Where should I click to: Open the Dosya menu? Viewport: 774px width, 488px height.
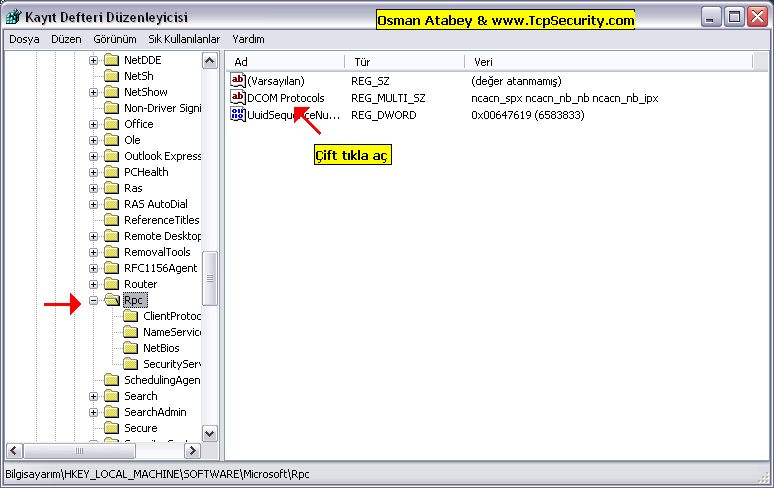(x=24, y=39)
